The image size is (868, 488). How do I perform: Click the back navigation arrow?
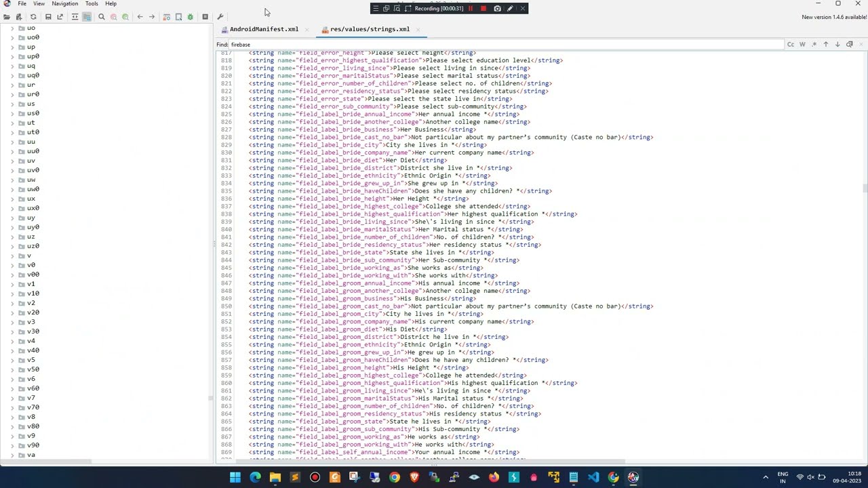(140, 17)
